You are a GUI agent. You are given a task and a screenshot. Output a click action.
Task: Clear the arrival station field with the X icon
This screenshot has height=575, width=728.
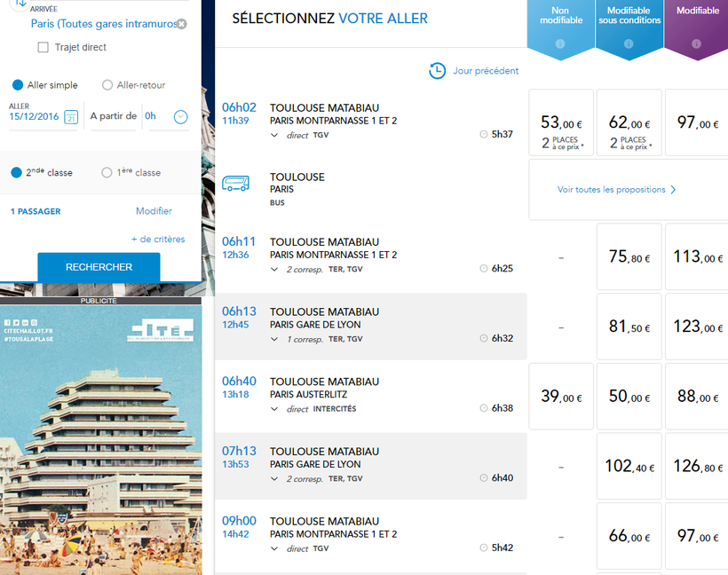click(x=182, y=24)
